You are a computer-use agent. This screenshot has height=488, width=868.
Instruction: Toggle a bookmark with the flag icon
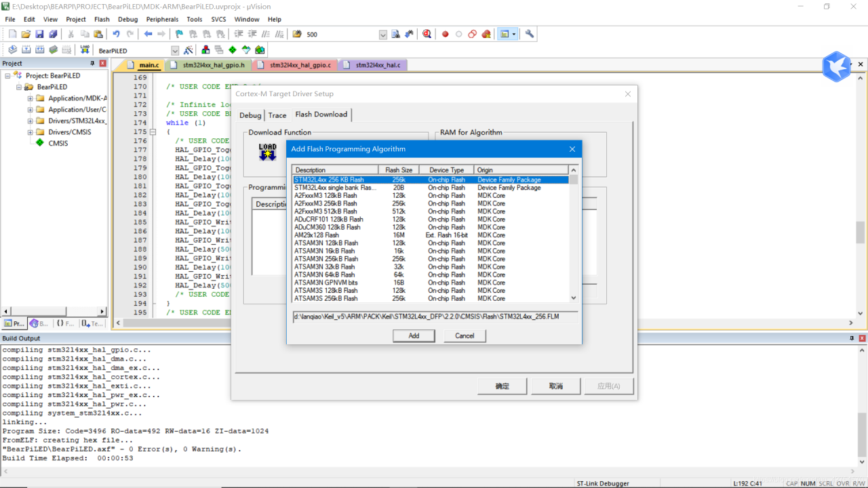click(179, 34)
